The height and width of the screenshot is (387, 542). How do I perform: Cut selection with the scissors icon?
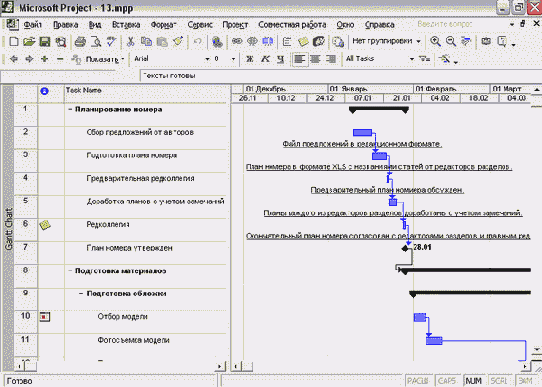(130, 42)
